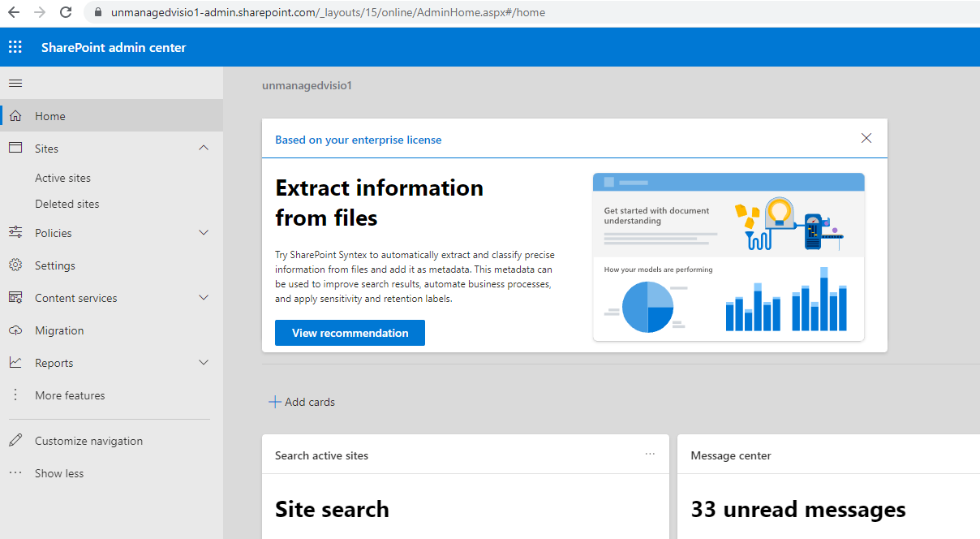The height and width of the screenshot is (539, 980).
Task: Click the document understanding illustration thumbnail
Action: pyautogui.click(x=729, y=257)
